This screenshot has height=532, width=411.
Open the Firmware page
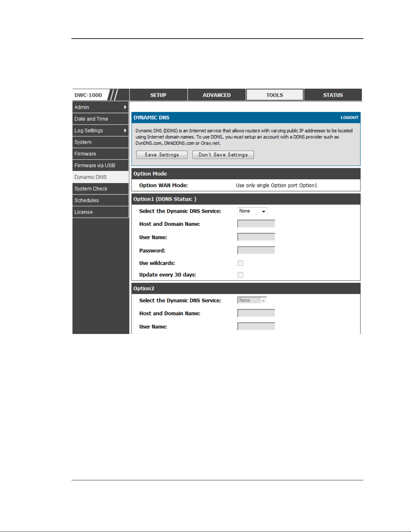pyautogui.click(x=100, y=154)
